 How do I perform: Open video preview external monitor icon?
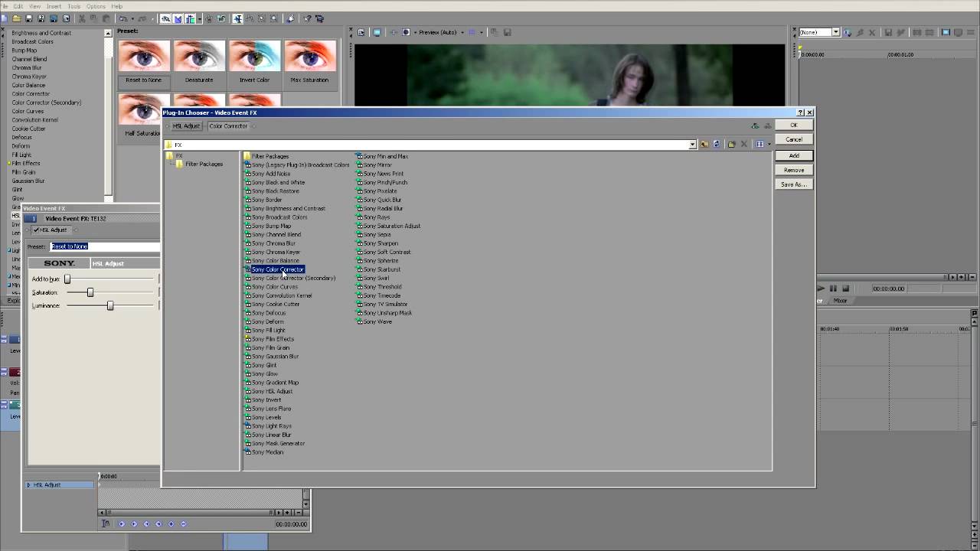tap(377, 32)
